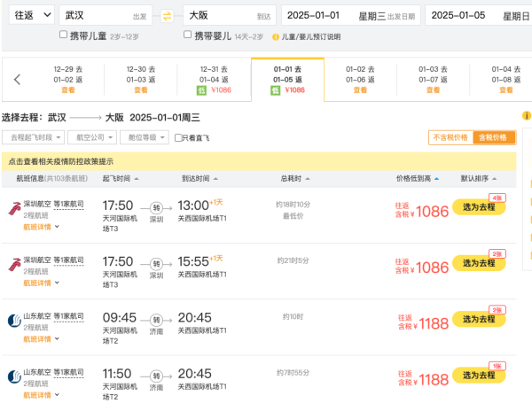This screenshot has width=532, height=411.
Task: Click the 最低价 label on first flight
Action: coord(293,216)
